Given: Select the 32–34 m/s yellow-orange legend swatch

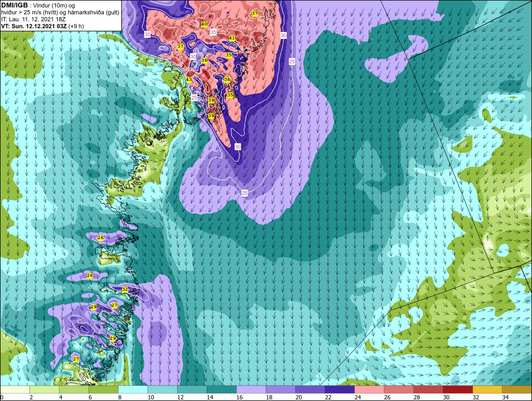Looking at the screenshot, I should point(487,389).
